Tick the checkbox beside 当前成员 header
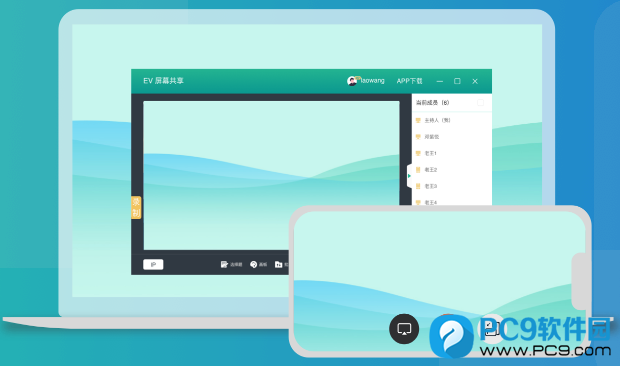The height and width of the screenshot is (366, 620). [x=480, y=103]
